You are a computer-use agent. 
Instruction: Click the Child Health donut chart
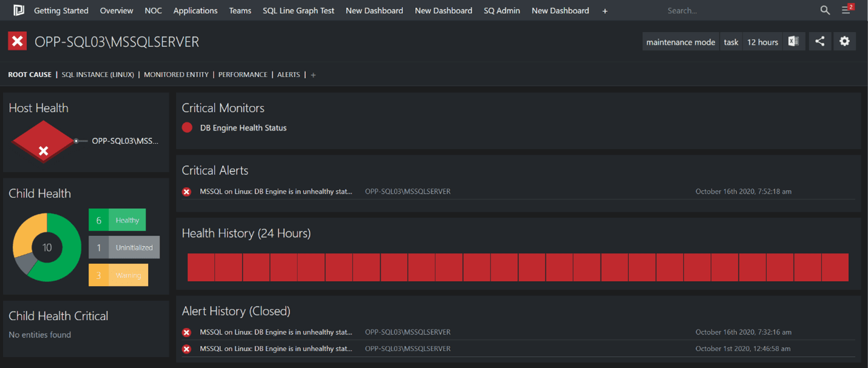coord(47,247)
